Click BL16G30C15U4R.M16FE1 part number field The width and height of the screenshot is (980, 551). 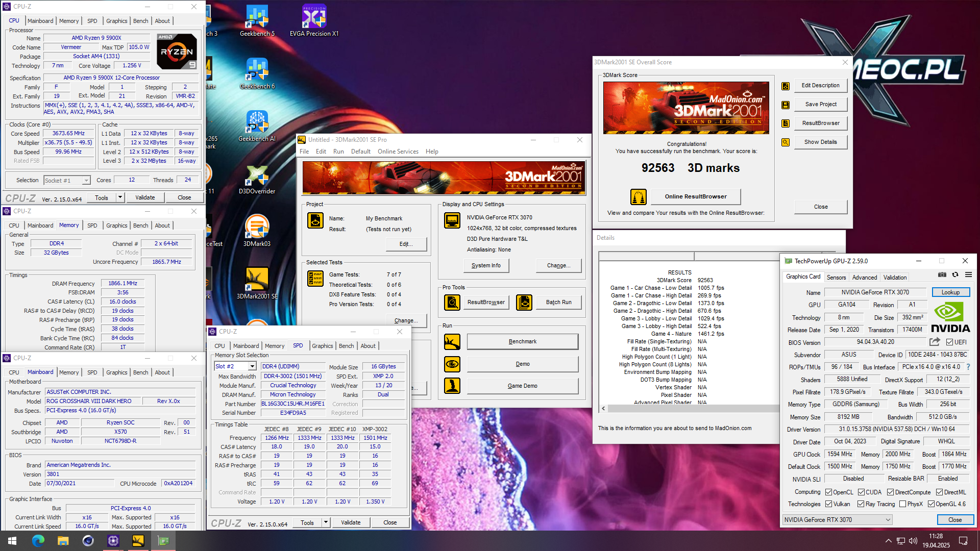click(293, 404)
